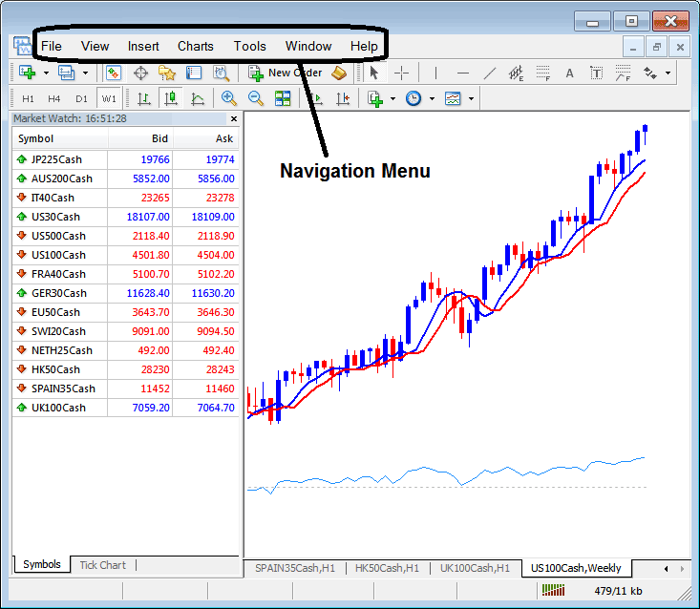Image resolution: width=700 pixels, height=609 pixels.
Task: Expand the New Chart dropdown arrow
Action: (46, 73)
